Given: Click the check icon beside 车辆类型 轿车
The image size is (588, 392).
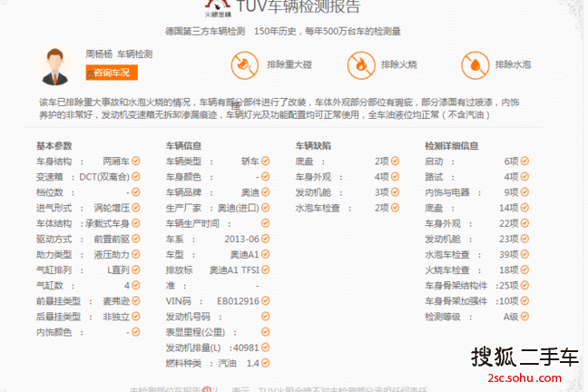Looking at the screenshot, I should [266, 161].
